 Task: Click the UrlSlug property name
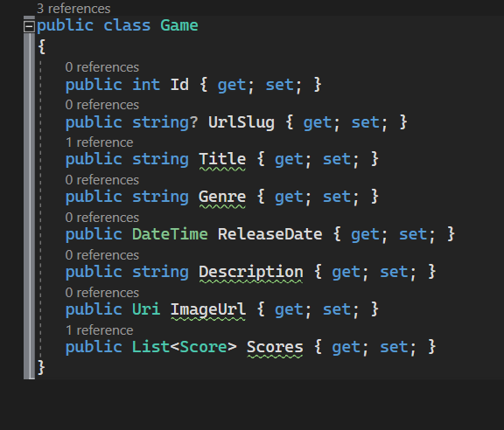(241, 122)
